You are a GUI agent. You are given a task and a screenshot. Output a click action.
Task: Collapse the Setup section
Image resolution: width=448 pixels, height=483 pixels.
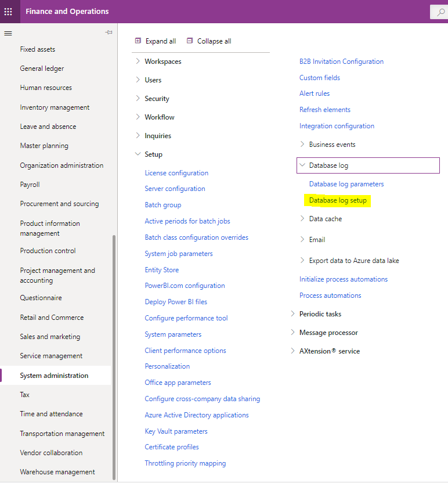click(138, 154)
